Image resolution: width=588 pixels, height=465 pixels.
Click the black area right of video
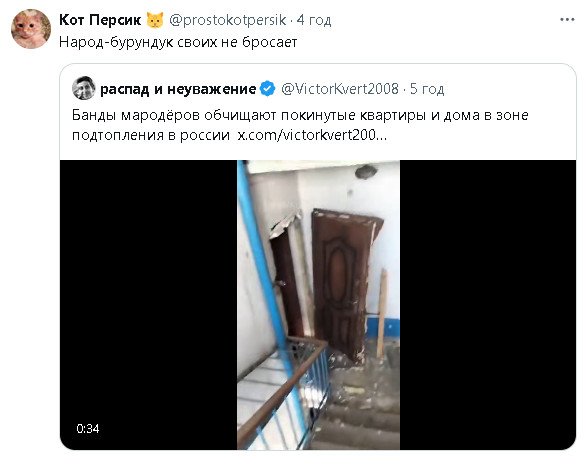pyautogui.click(x=488, y=304)
